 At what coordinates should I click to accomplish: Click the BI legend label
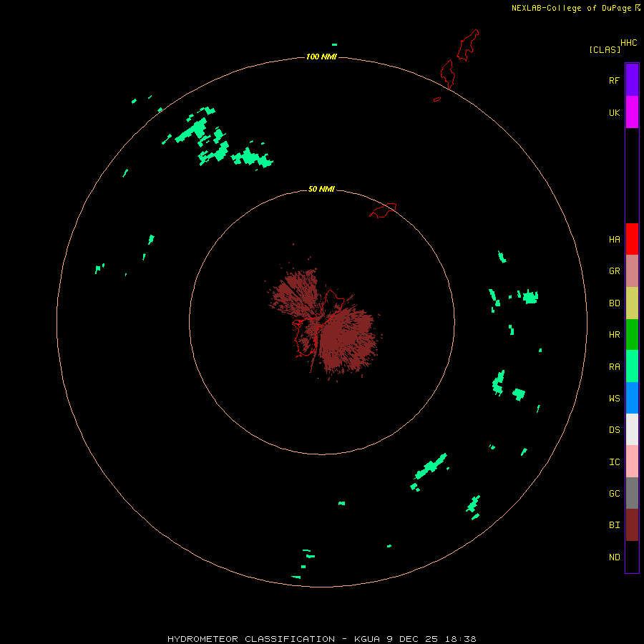pyautogui.click(x=615, y=525)
